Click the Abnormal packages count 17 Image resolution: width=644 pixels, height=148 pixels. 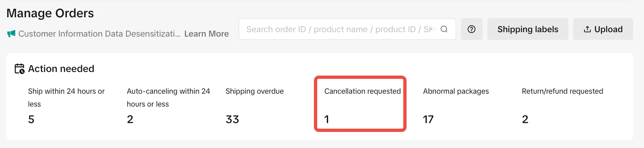[x=428, y=119]
